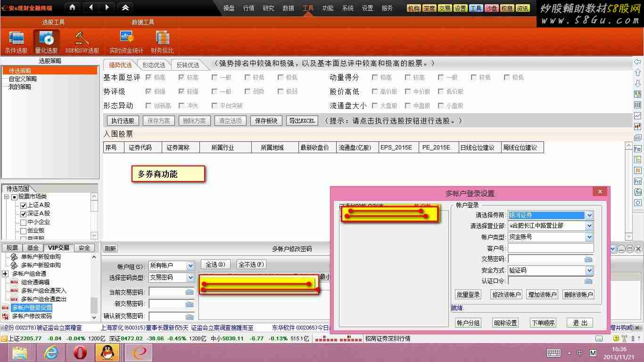Click right sidebar left-arrow icon
The width and height of the screenshot is (644, 362).
638,62
